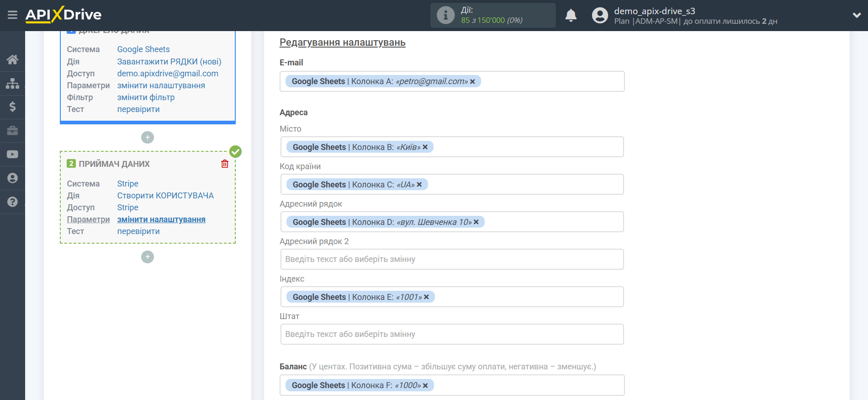Expand the account dropdown chevron
The width and height of the screenshot is (868, 400).
857,15
